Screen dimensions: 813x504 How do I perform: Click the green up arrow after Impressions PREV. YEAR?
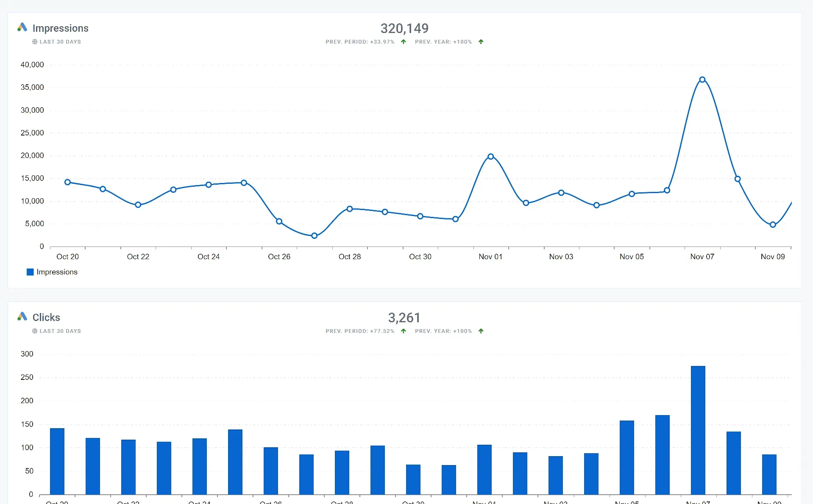tap(481, 42)
